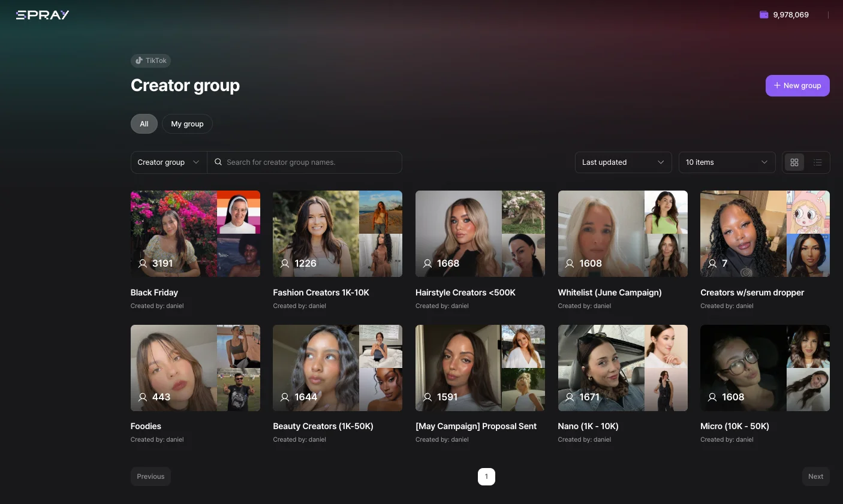Click 'Created by: daniel' under Foodies
The height and width of the screenshot is (504, 843).
tap(157, 440)
